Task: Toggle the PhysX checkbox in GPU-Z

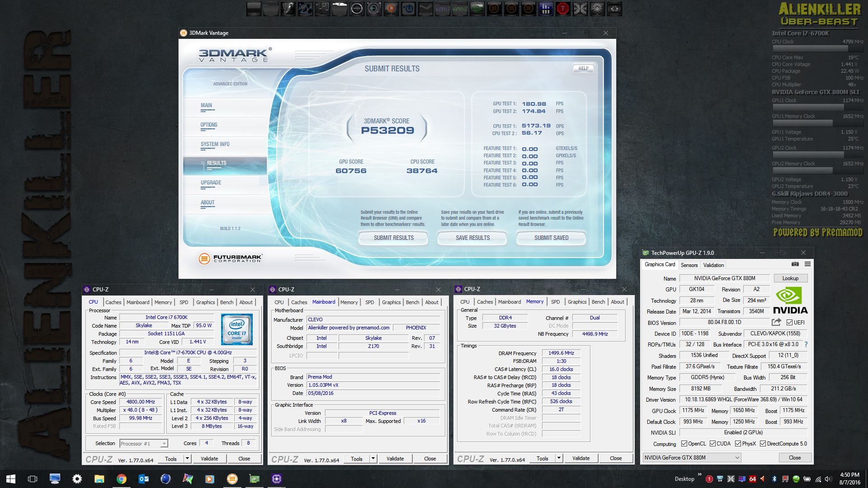Action: pos(738,444)
